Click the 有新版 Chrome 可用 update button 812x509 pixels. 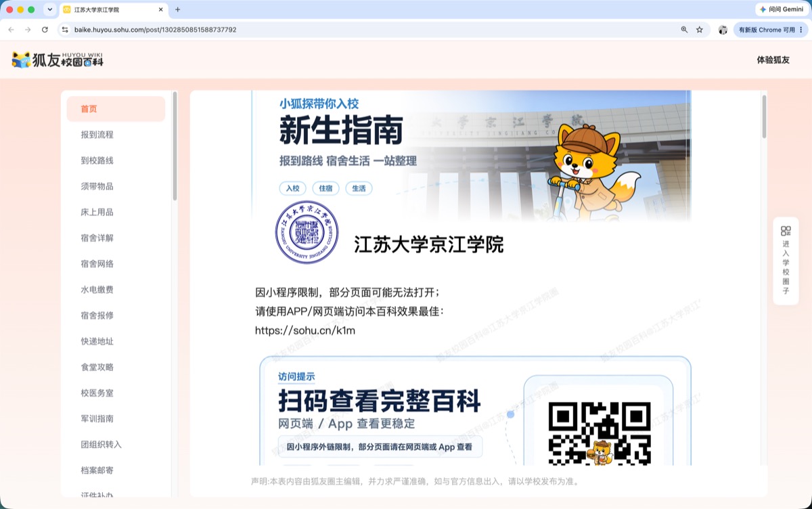(x=767, y=30)
